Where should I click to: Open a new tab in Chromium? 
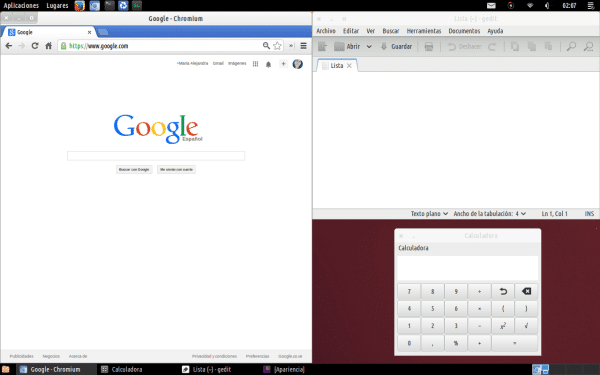[x=103, y=32]
